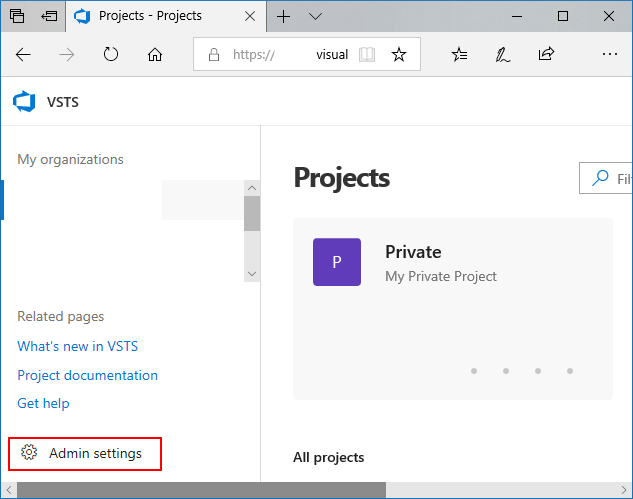Image resolution: width=633 pixels, height=499 pixels.
Task: Go to the browser home page
Action: [x=155, y=54]
